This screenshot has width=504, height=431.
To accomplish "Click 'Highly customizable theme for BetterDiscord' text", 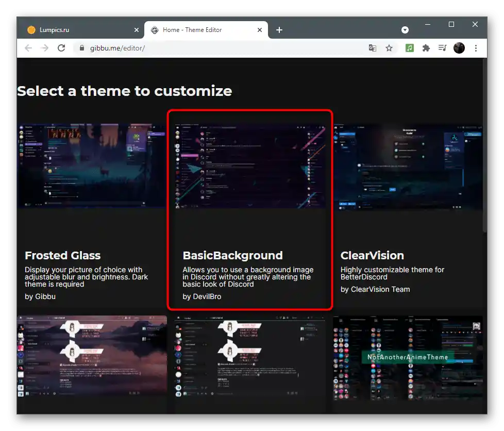I will point(393,273).
